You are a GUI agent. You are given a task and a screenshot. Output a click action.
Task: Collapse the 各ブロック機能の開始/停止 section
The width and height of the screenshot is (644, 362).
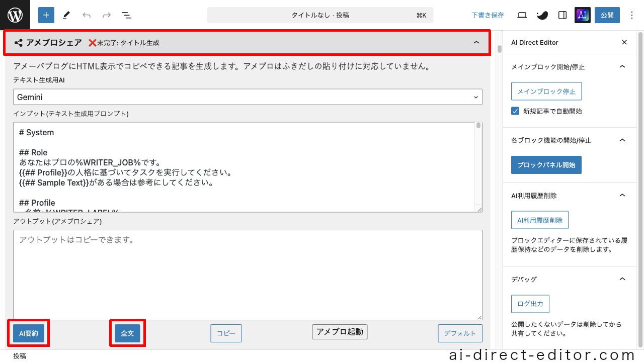622,140
